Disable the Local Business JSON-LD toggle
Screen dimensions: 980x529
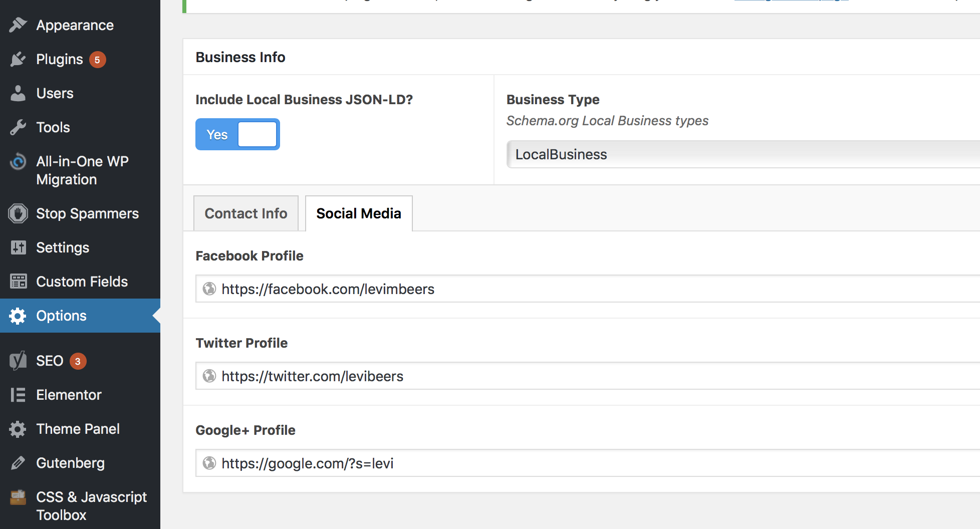[237, 134]
